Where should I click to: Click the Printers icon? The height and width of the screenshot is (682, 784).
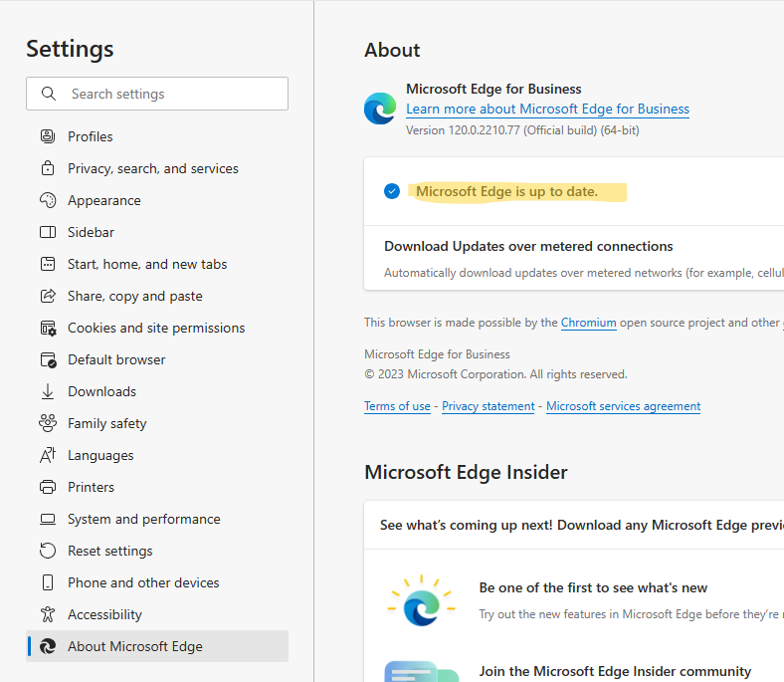click(47, 487)
